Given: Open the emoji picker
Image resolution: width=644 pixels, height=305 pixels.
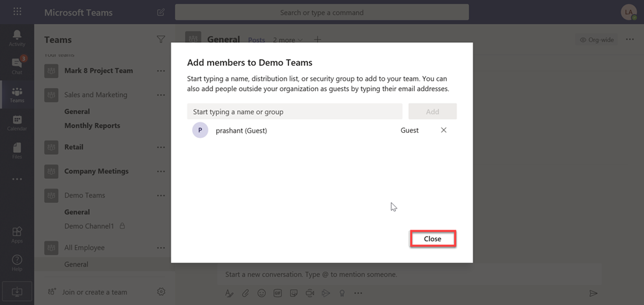Looking at the screenshot, I should pyautogui.click(x=261, y=293).
